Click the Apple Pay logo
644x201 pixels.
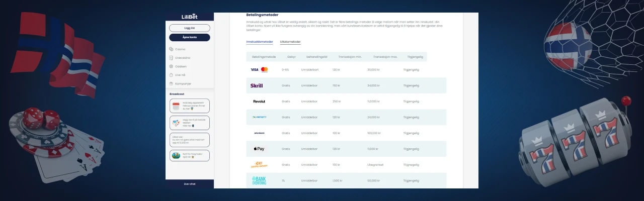259,149
